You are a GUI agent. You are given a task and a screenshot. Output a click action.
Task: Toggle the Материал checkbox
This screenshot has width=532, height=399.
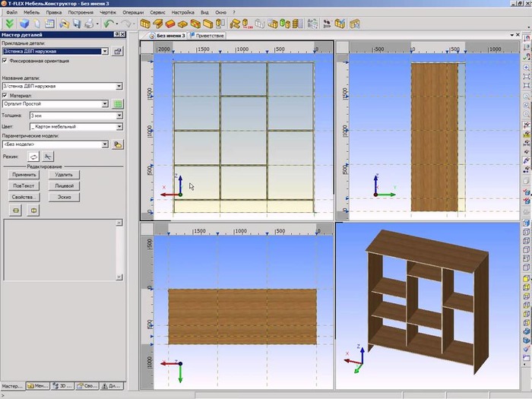5,95
